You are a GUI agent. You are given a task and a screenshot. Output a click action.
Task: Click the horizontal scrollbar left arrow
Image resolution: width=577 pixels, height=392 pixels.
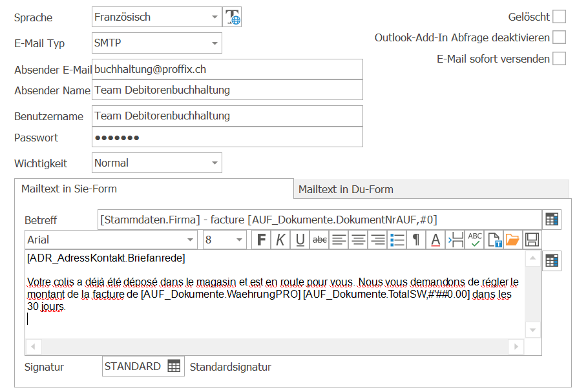33,346
